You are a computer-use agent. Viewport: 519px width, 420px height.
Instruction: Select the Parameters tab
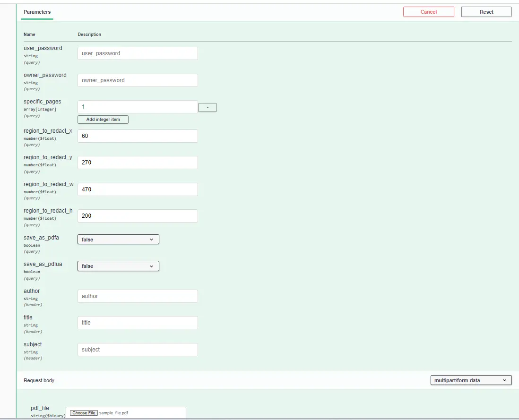[37, 12]
